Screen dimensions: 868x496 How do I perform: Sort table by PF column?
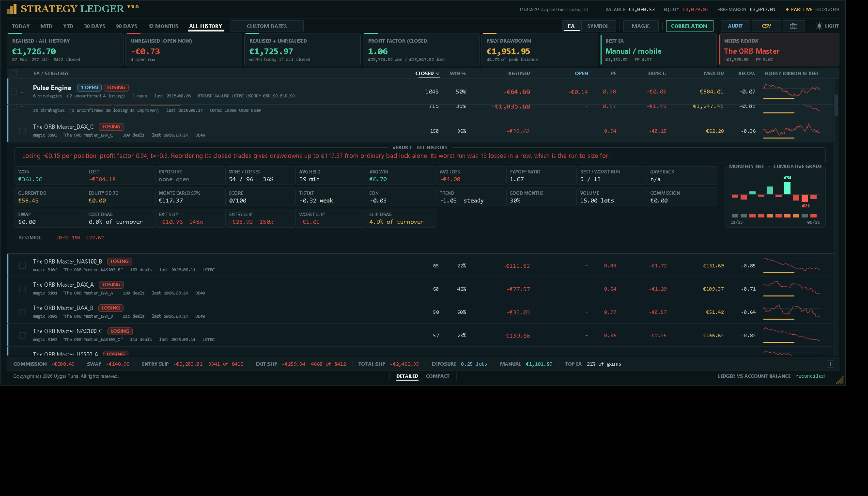click(613, 74)
